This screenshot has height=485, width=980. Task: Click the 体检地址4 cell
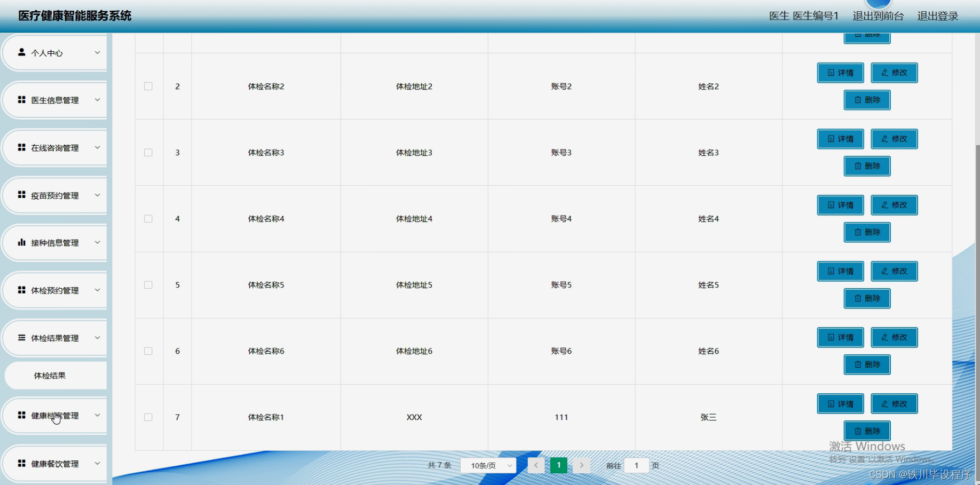click(414, 219)
